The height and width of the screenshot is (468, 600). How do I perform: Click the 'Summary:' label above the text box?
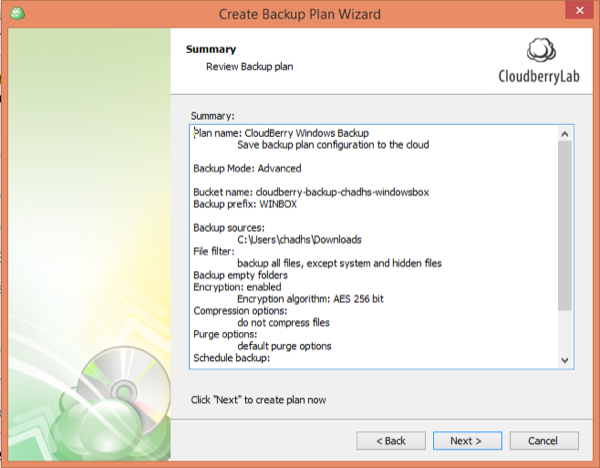[212, 116]
